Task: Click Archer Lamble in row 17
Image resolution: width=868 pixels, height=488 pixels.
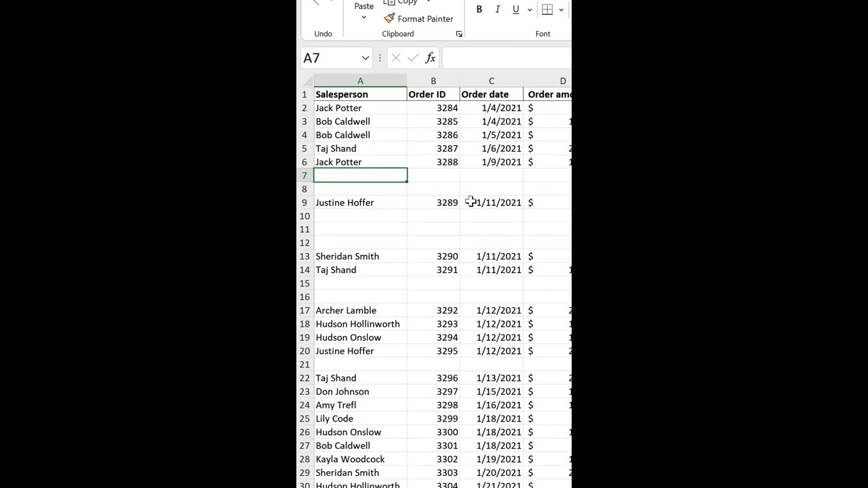Action: pos(346,311)
